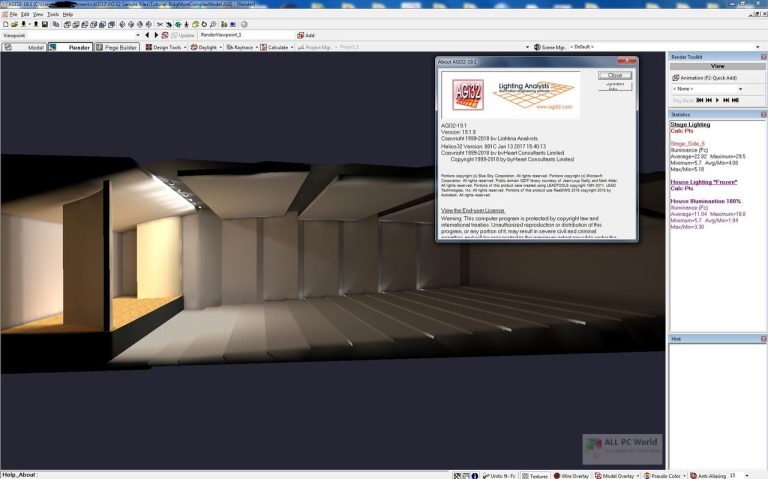Click the View header in Render Toolkit
Viewport: 768px width, 479px height.
point(718,66)
